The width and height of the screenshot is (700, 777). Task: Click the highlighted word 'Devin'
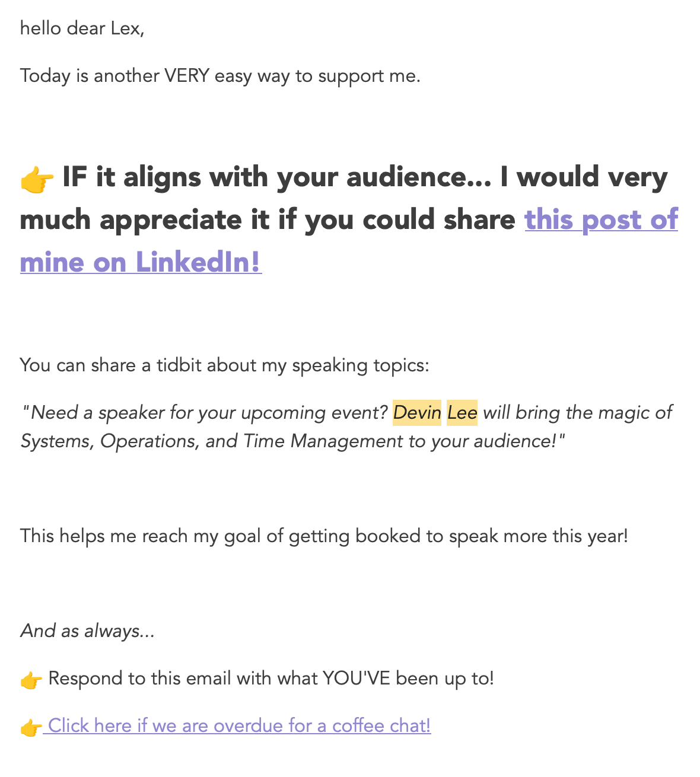pos(417,412)
